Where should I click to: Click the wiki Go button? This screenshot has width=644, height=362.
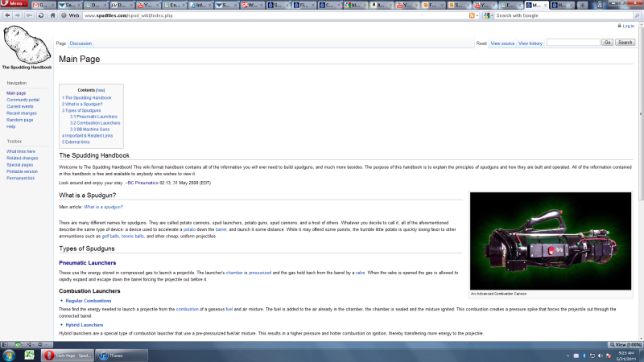click(608, 43)
